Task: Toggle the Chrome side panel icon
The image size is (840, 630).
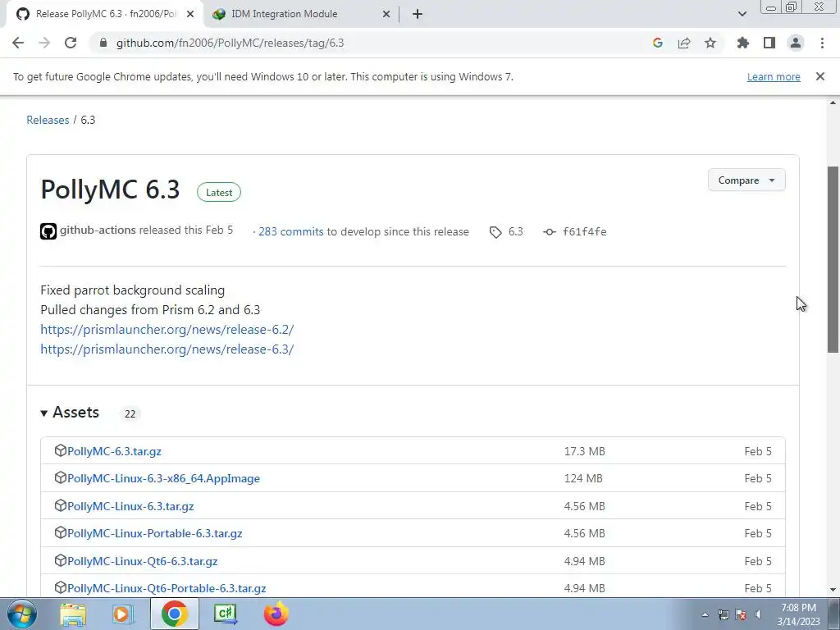Action: tap(769, 43)
